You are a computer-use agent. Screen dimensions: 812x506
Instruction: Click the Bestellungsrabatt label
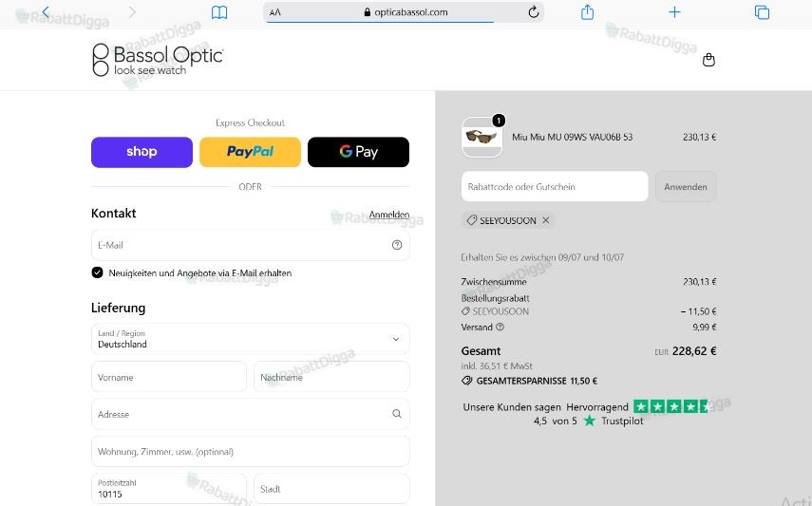click(x=495, y=298)
